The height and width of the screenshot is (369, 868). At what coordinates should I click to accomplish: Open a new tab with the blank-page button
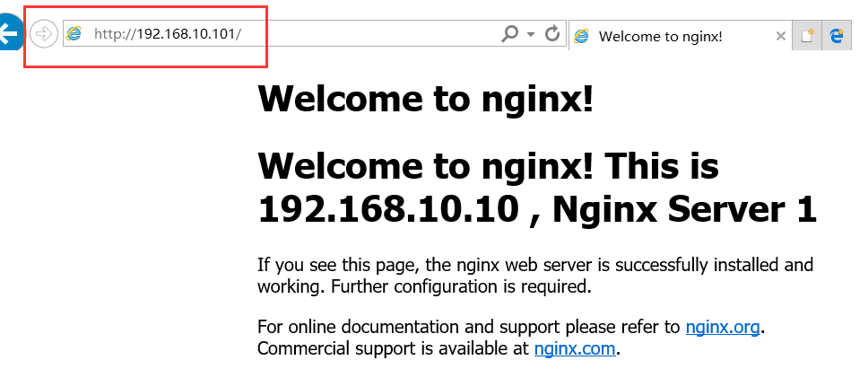(807, 36)
